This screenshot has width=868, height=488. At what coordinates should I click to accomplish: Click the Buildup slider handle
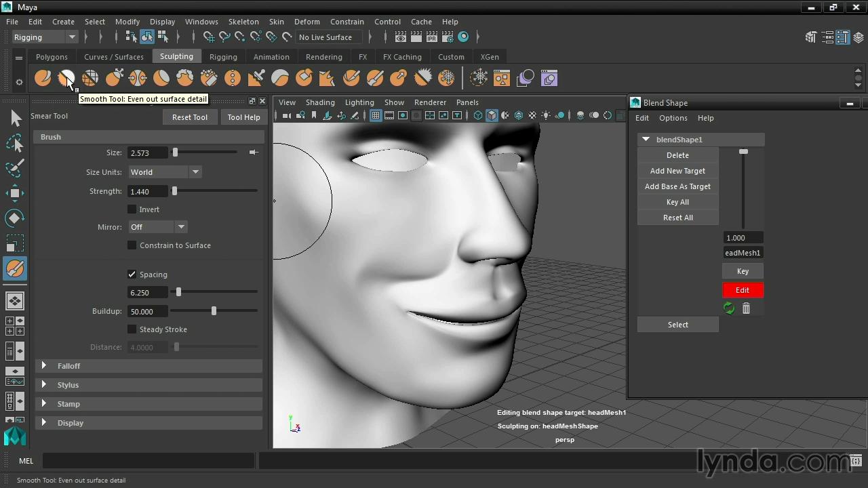pos(214,311)
